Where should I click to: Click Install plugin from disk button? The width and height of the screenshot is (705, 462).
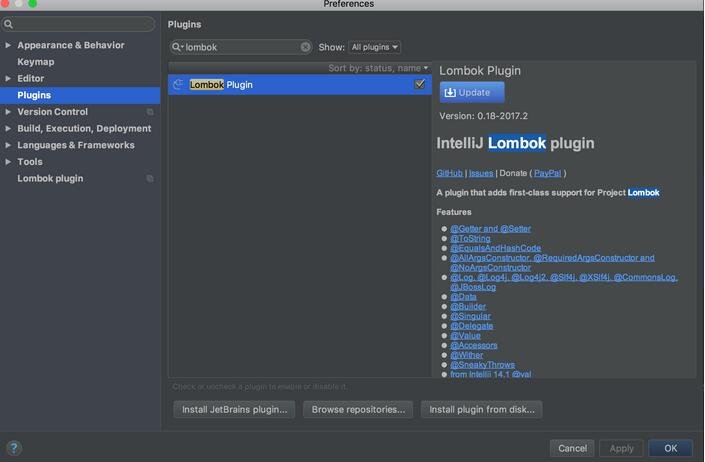pos(481,409)
